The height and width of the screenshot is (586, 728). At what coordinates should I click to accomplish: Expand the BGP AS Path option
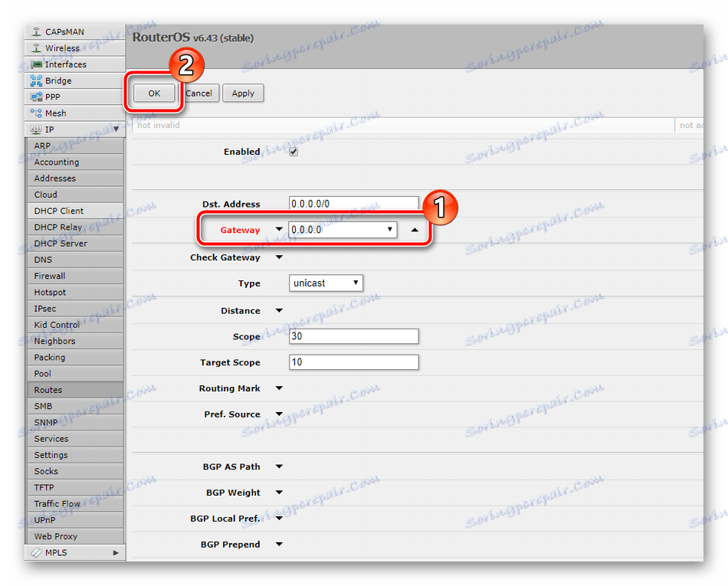tap(279, 467)
